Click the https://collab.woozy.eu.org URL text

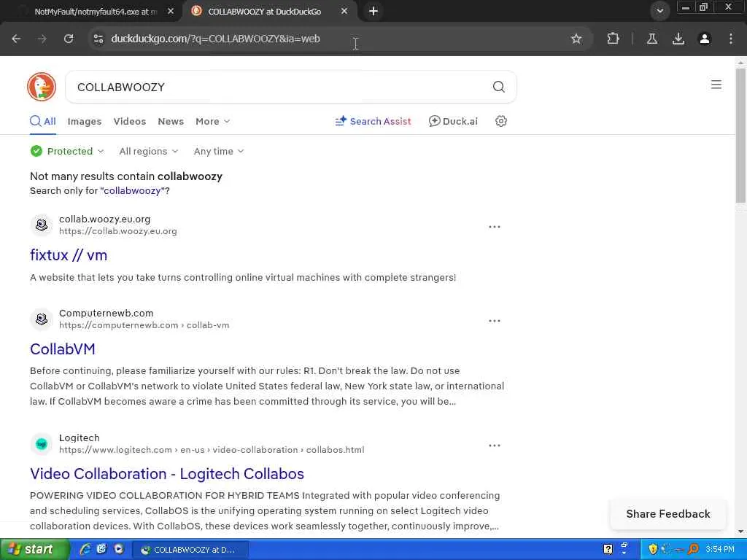click(x=118, y=231)
